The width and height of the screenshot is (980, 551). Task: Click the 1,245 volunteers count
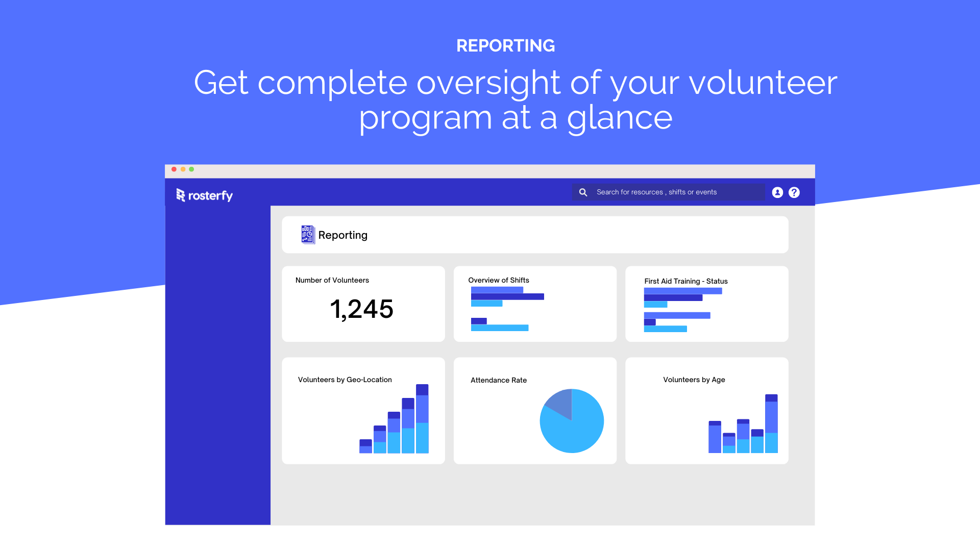pos(361,309)
